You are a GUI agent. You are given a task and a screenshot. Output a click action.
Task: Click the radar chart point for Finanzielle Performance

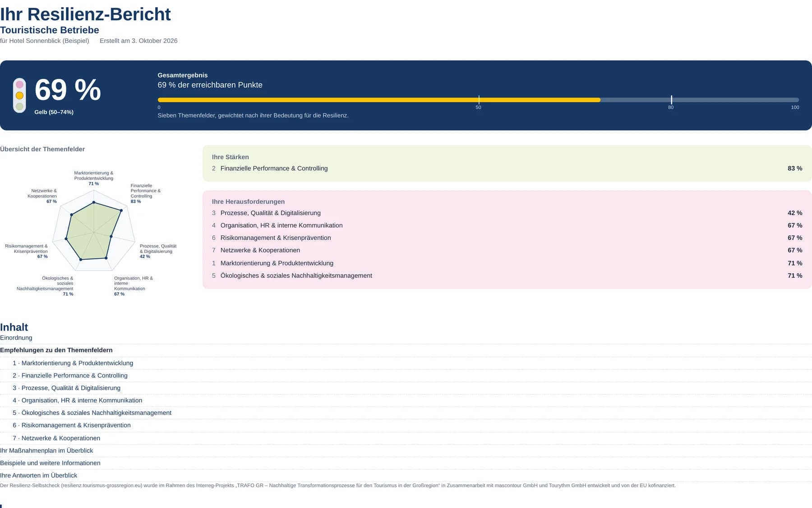pyautogui.click(x=121, y=210)
